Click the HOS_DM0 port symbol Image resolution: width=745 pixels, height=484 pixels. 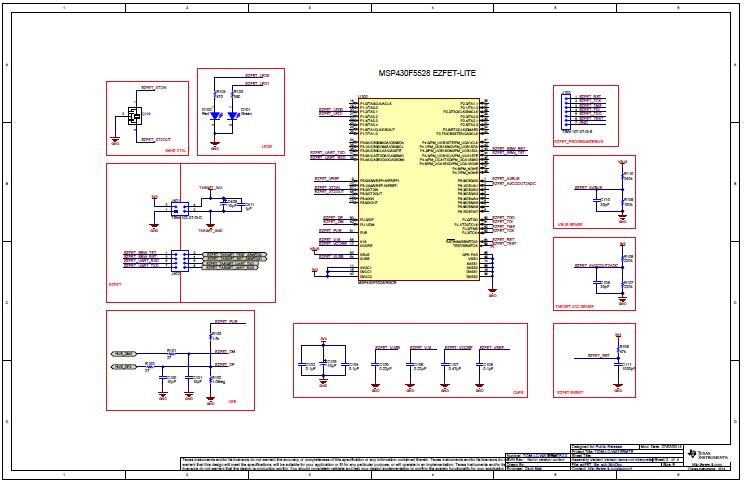pyautogui.click(x=124, y=354)
